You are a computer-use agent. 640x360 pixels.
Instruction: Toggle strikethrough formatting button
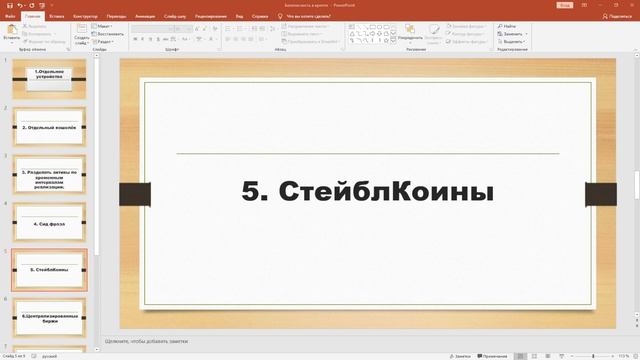[166, 39]
